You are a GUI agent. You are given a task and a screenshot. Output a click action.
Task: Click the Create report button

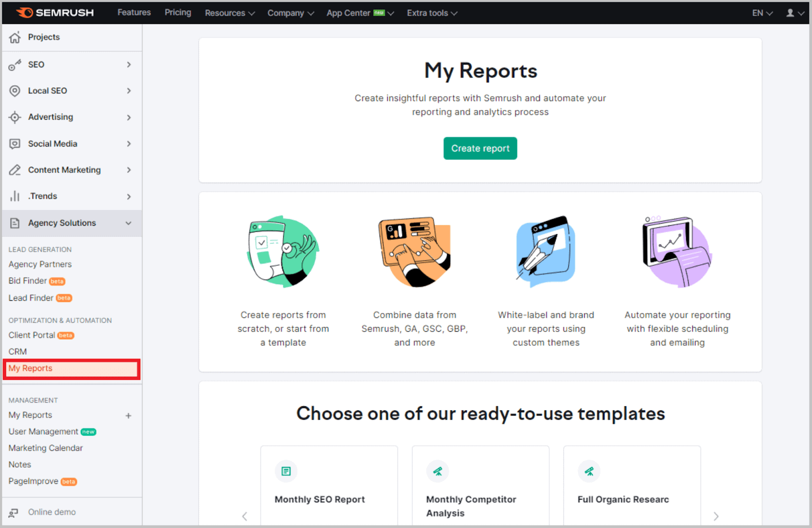(480, 148)
